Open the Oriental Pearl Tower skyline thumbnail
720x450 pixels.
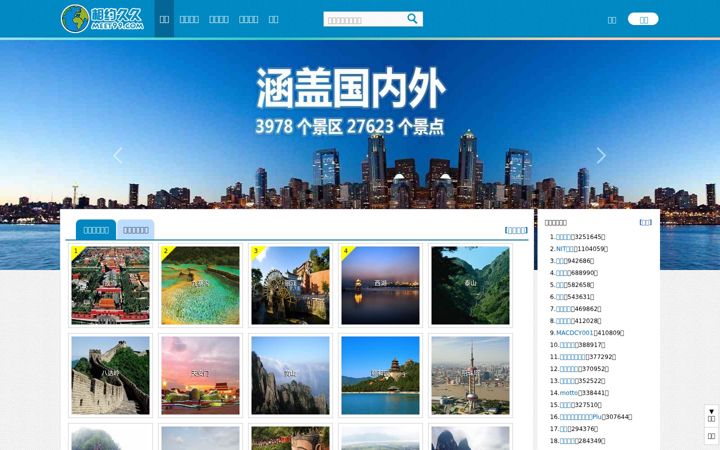[470, 375]
